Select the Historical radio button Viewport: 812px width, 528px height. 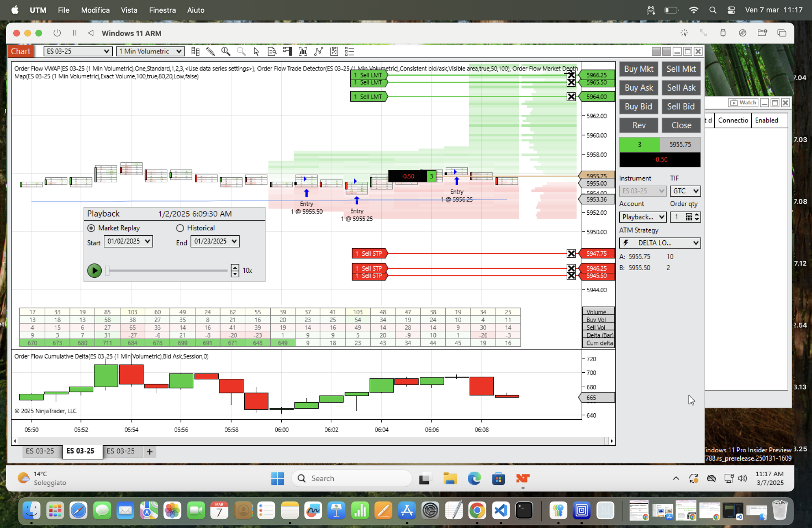[180, 228]
